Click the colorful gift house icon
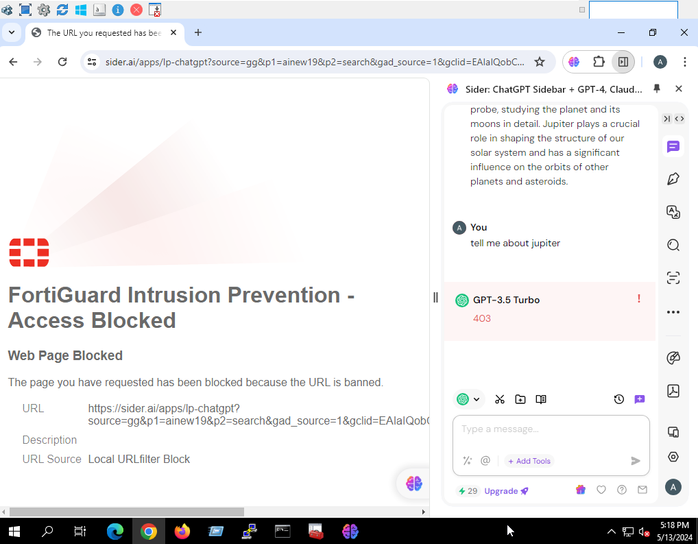The width and height of the screenshot is (698, 544). [x=580, y=490]
